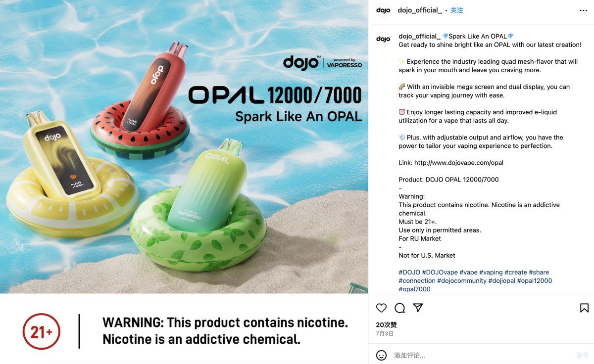Share post via paper plane icon
The image size is (594, 364).
pyautogui.click(x=418, y=308)
